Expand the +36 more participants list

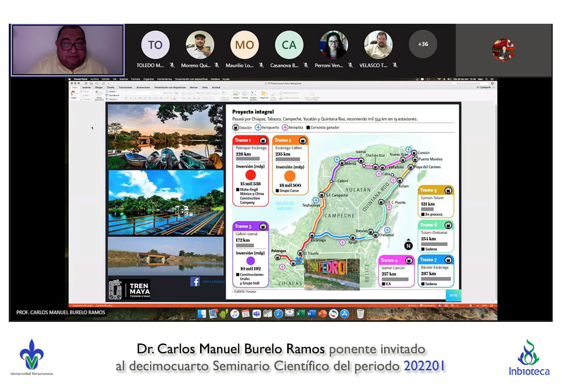click(423, 44)
